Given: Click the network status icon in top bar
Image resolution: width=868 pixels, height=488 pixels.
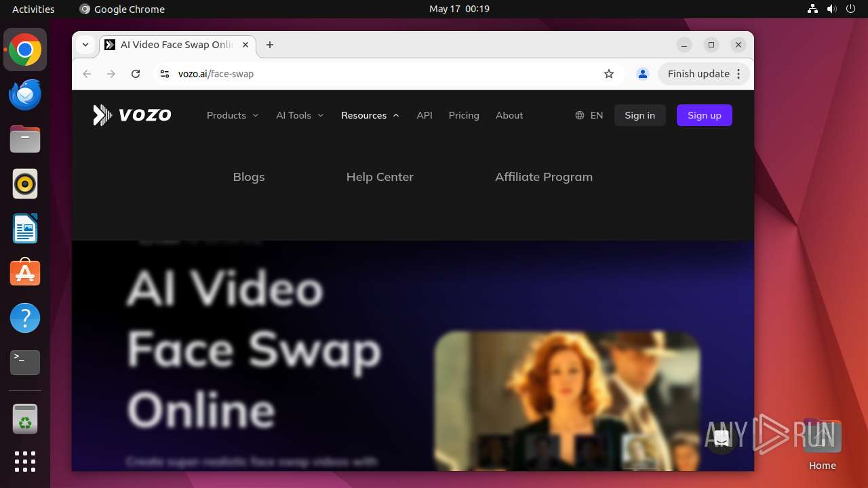Looking at the screenshot, I should [x=813, y=9].
